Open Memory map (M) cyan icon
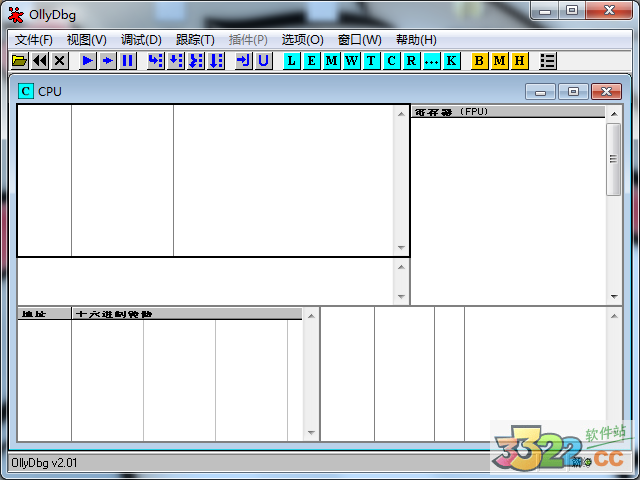The height and width of the screenshot is (480, 640). (332, 61)
